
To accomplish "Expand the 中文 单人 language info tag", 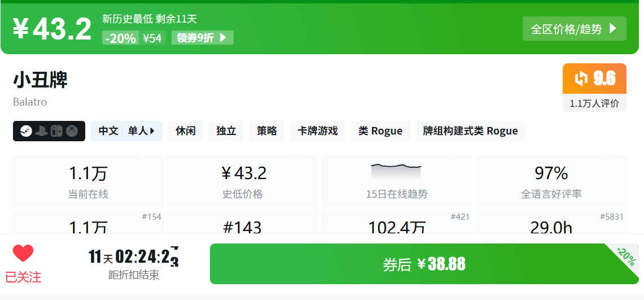I will pos(126,131).
